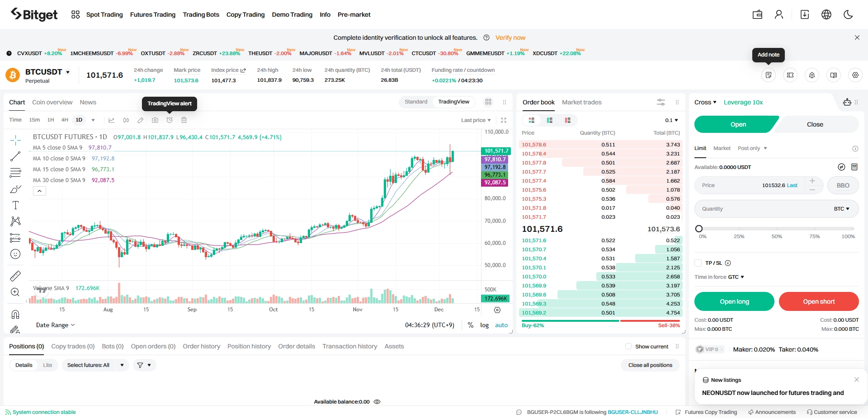The height and width of the screenshot is (418, 868).
Task: Open the order book 0.1 precision dropdown
Action: click(671, 120)
